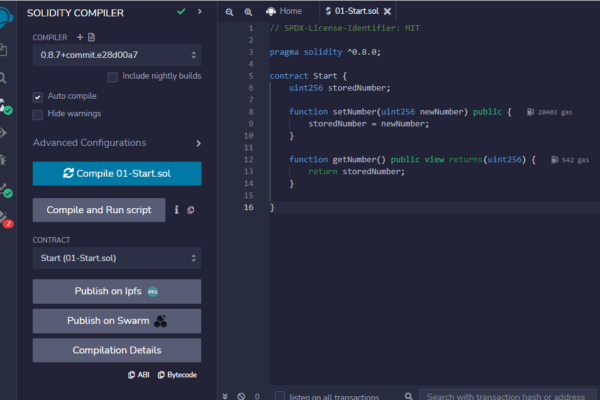This screenshot has height=400, width=600.
Task: Open the Search in files sidebar icon
Action: pos(5,77)
